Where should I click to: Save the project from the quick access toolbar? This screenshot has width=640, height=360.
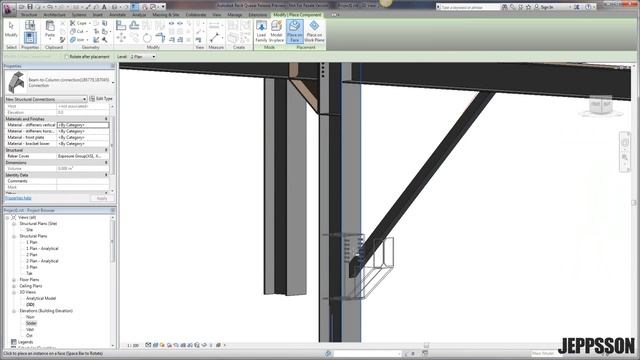pos(30,7)
